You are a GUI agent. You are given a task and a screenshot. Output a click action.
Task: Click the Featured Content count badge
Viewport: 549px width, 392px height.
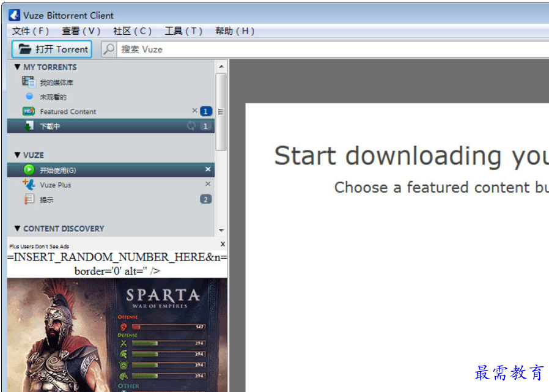point(206,111)
